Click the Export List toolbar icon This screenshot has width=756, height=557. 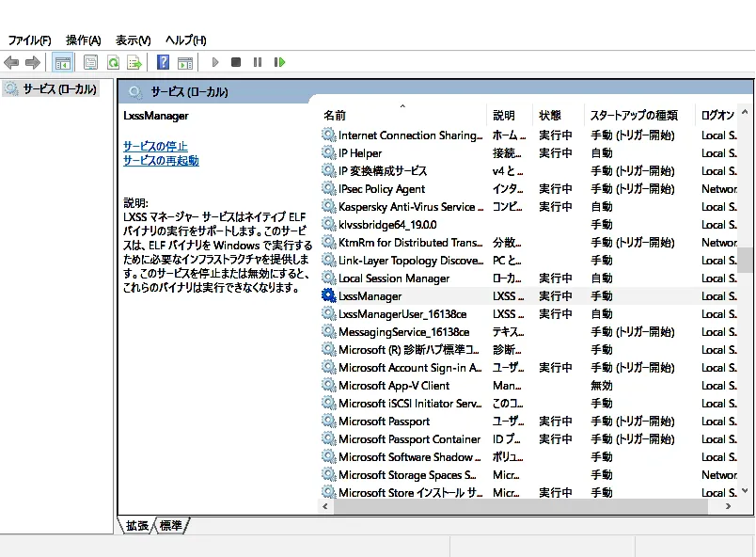pyautogui.click(x=135, y=62)
